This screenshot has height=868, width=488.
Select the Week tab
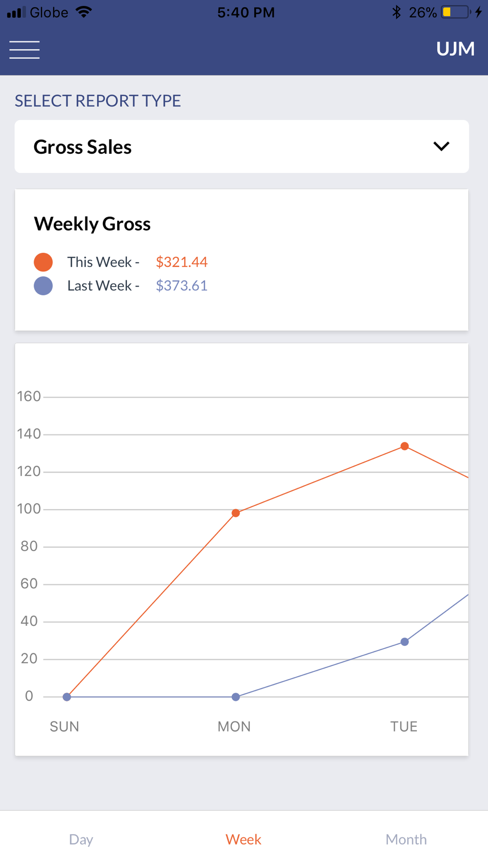(244, 839)
